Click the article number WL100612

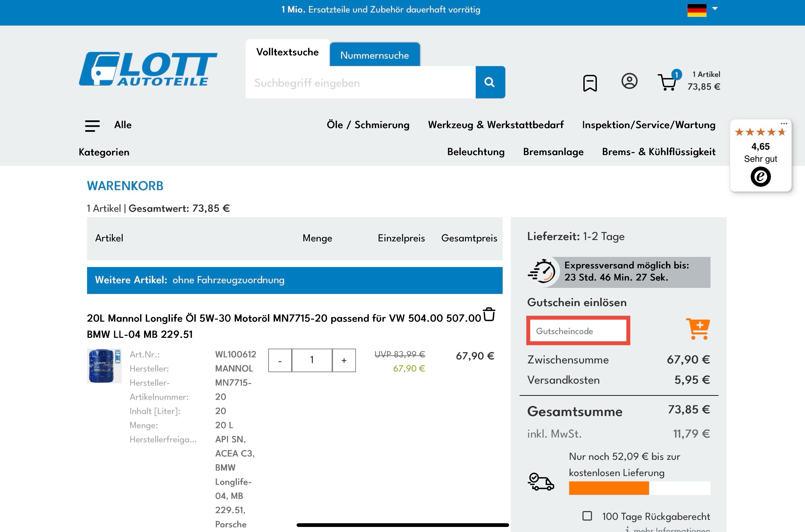point(235,354)
